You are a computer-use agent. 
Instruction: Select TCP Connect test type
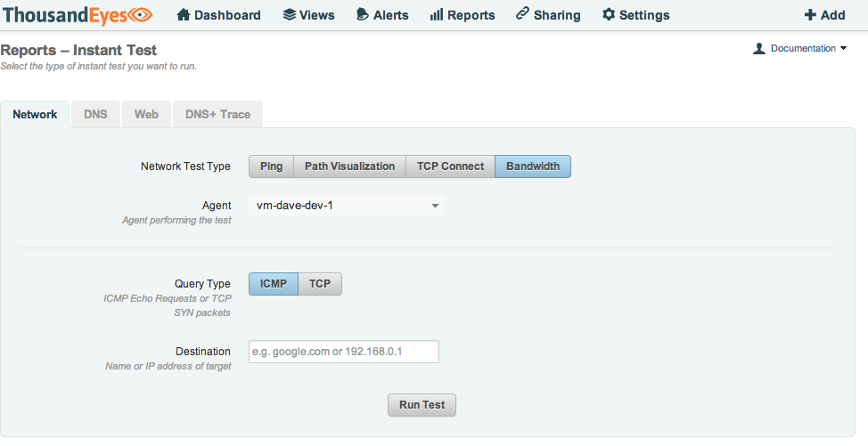pos(450,166)
